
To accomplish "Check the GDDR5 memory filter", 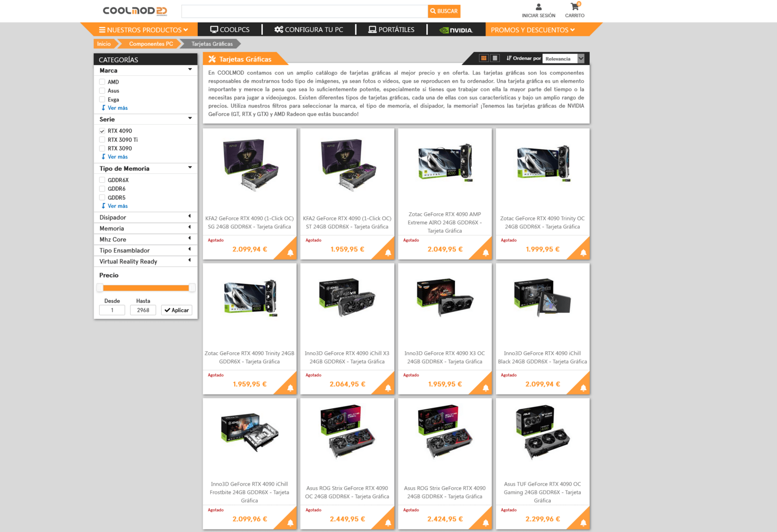I will 102,198.
